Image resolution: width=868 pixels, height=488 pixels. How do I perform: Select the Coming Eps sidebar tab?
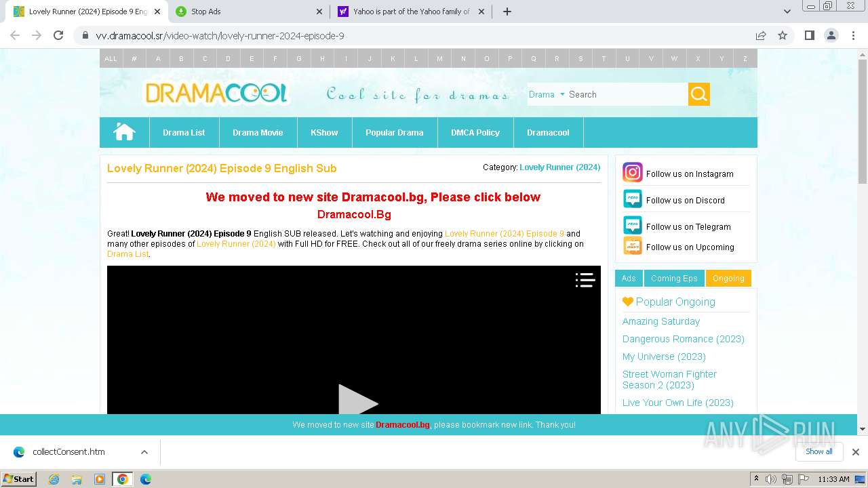pyautogui.click(x=674, y=278)
